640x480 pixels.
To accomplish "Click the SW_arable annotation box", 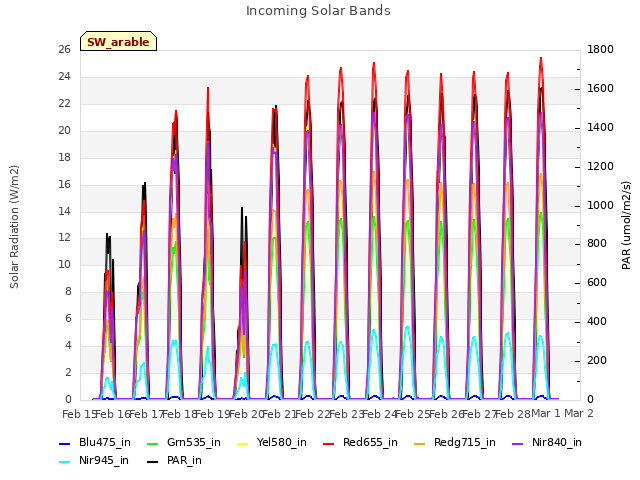I will tap(118, 41).
